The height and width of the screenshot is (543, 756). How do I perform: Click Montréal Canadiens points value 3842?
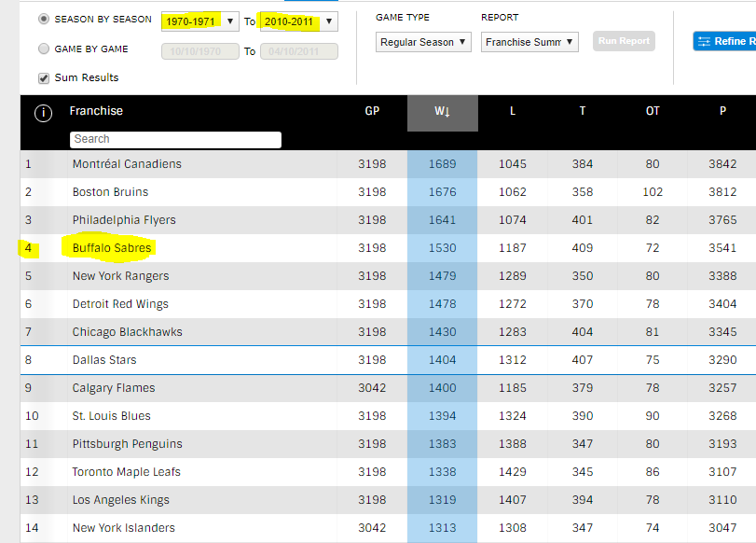pos(722,164)
